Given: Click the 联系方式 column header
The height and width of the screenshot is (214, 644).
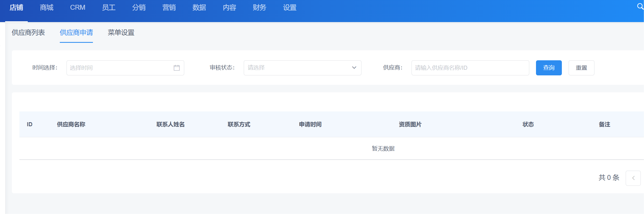Looking at the screenshot, I should (239, 124).
